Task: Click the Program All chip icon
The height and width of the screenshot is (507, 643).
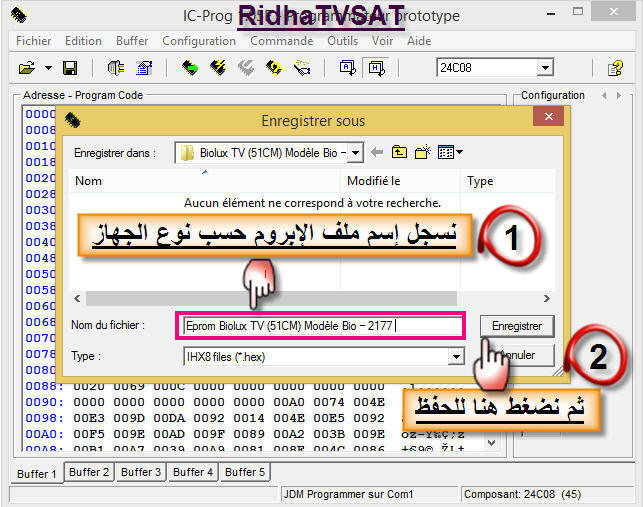Action: click(217, 68)
